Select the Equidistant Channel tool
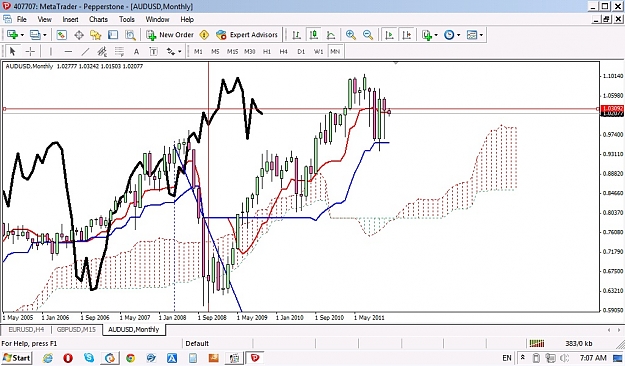625x366 pixels. pos(102,51)
